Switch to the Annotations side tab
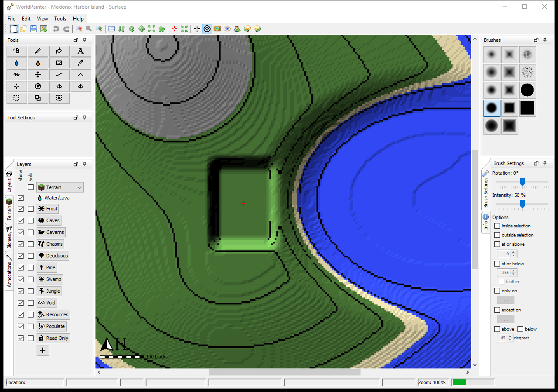 [9, 271]
